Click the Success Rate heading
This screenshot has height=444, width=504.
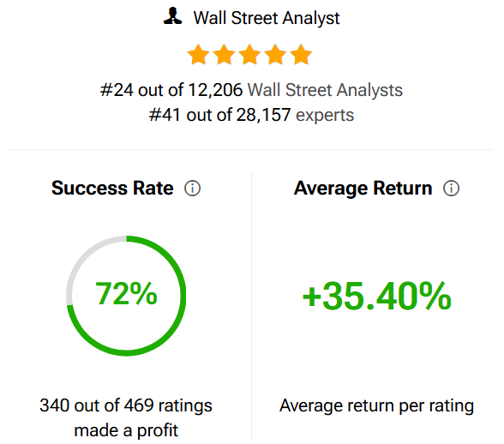(x=112, y=188)
